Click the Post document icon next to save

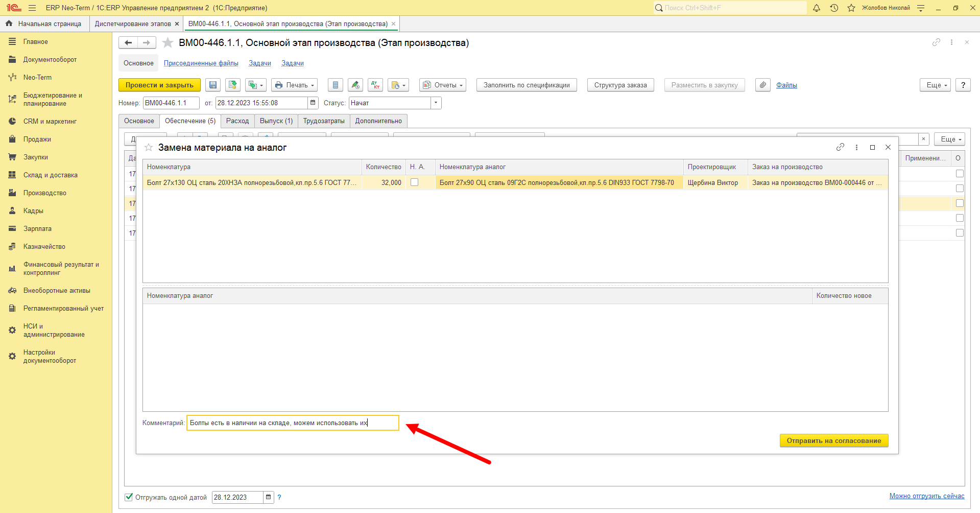coord(233,85)
